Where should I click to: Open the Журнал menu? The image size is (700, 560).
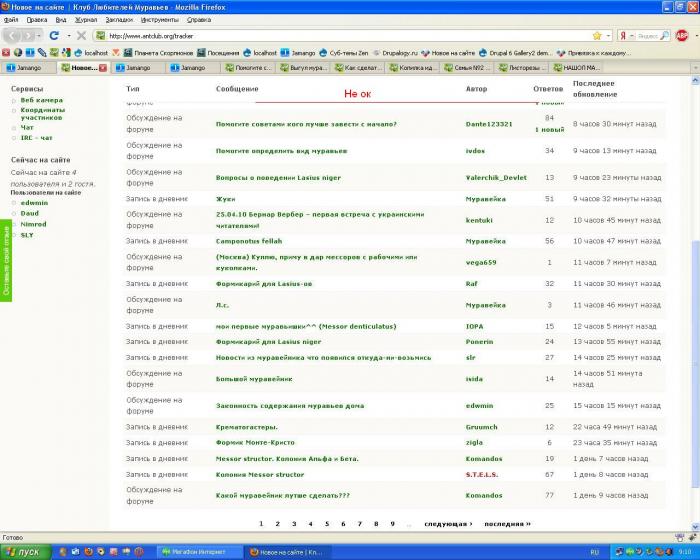[x=86, y=19]
